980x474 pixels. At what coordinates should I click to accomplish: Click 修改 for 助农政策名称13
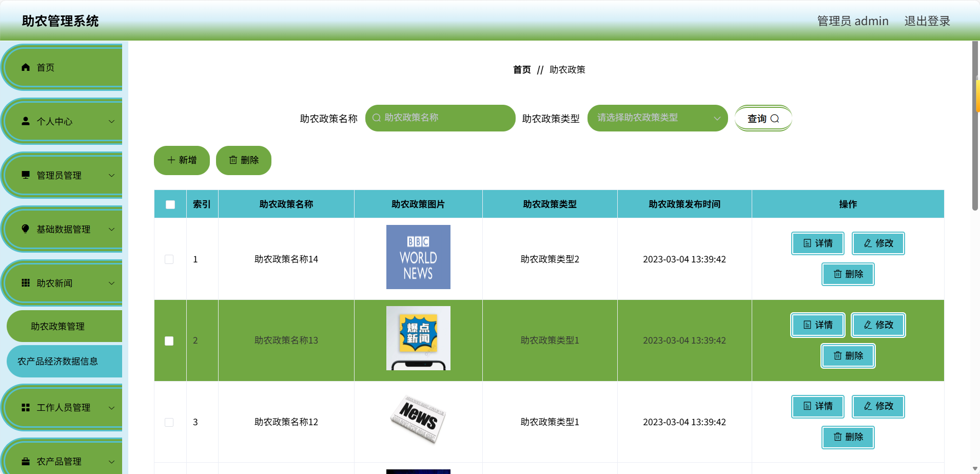tap(878, 325)
